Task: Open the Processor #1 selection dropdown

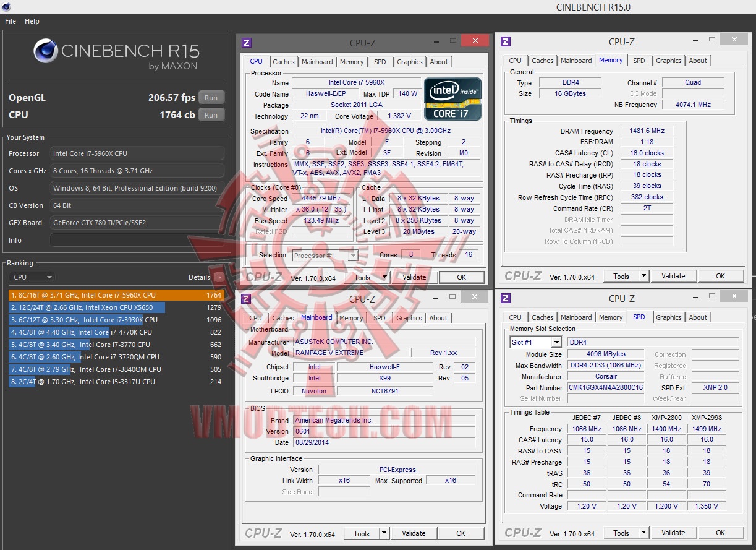Action: pyautogui.click(x=325, y=255)
